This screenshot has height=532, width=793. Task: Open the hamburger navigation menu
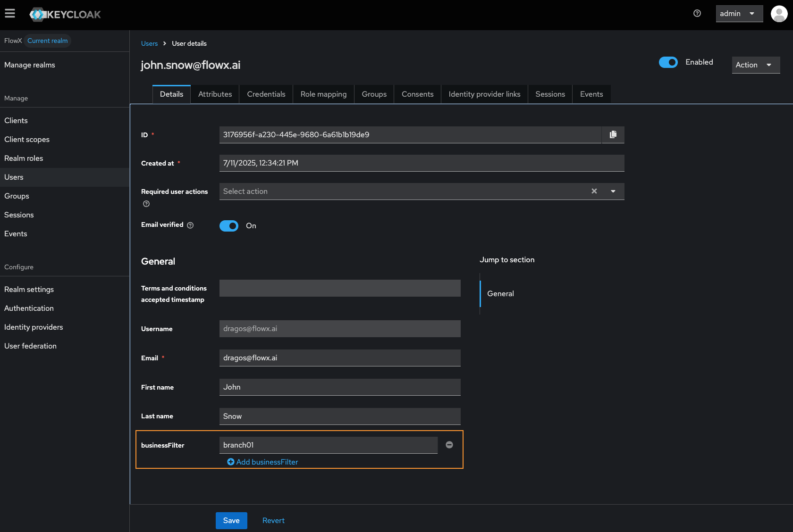click(10, 13)
